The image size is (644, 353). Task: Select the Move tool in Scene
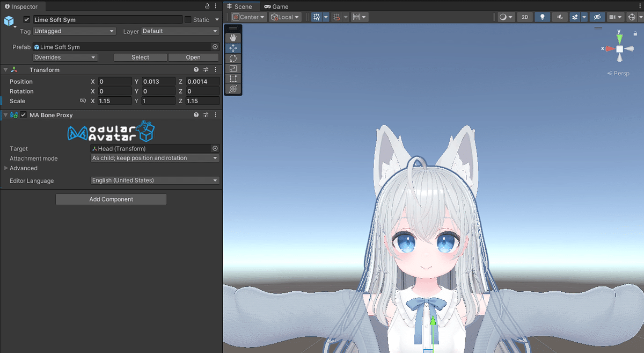pyautogui.click(x=233, y=48)
